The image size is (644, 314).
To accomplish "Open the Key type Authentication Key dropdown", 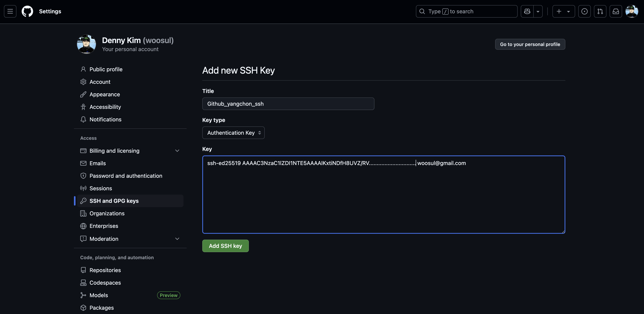I will [x=233, y=133].
